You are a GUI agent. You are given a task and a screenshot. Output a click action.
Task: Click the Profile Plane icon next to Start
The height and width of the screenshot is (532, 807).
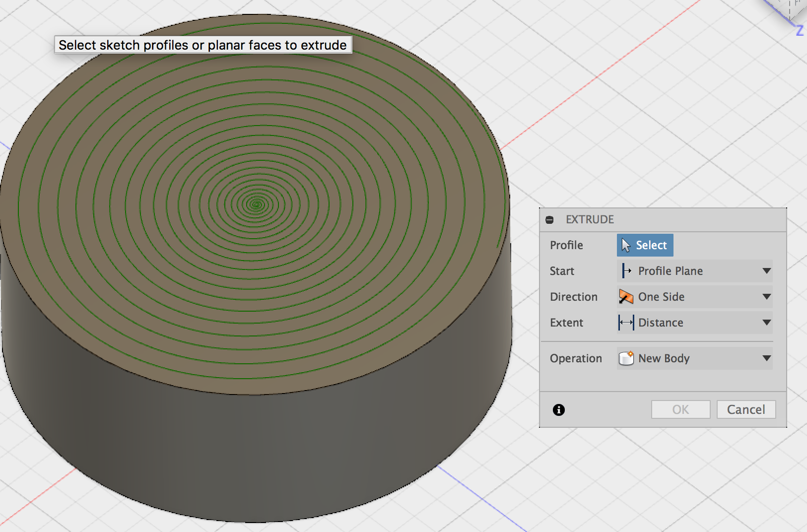pos(625,271)
